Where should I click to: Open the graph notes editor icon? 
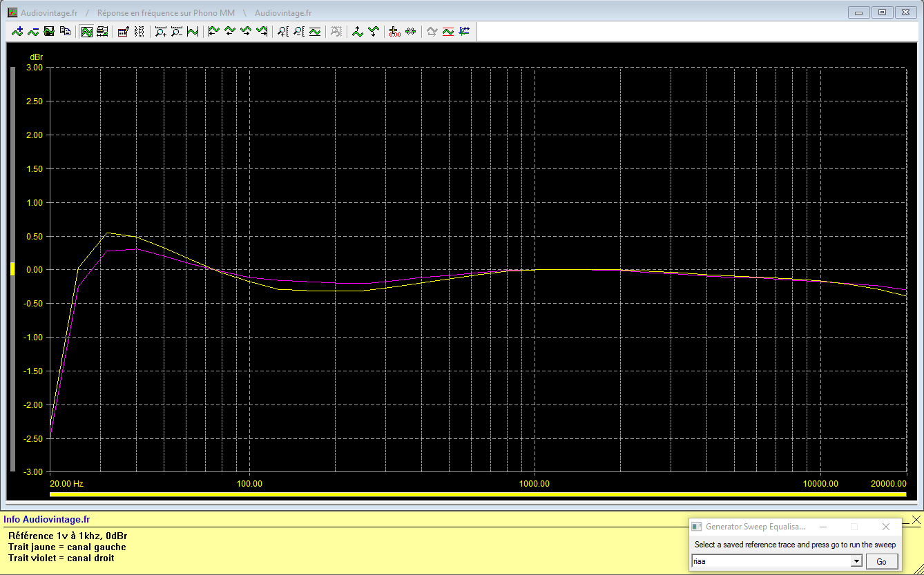point(124,31)
